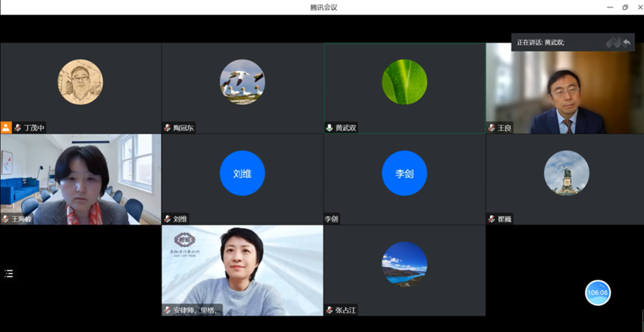The height and width of the screenshot is (332, 644).
Task: Click the blue 106:08 timer bubble
Action: (x=598, y=292)
